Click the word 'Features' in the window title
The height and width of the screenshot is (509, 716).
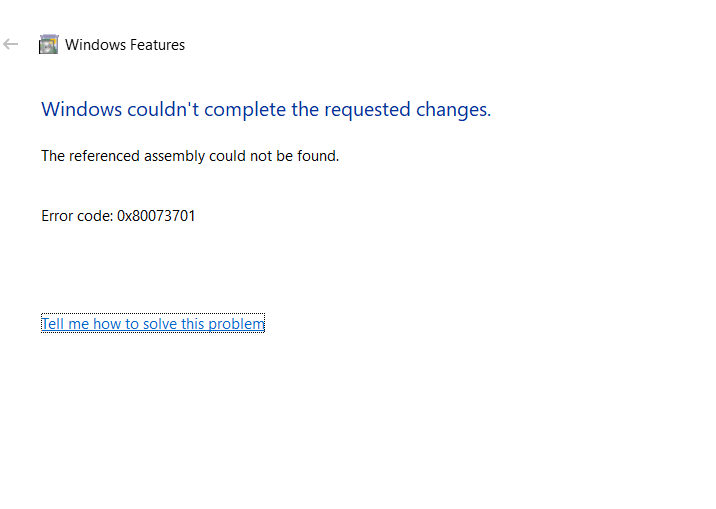[x=158, y=45]
